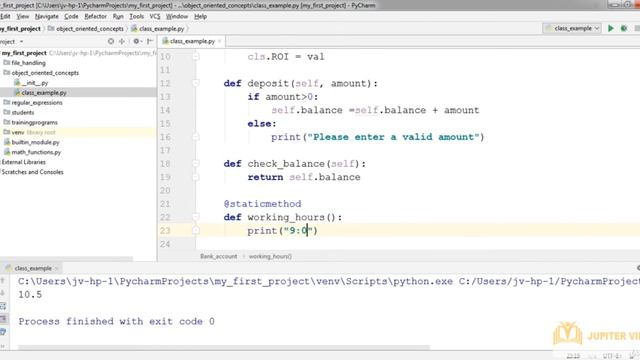Click working_hours() in the editor breadcrumb
Image resolution: width=640 pixels, height=360 pixels.
tap(270, 256)
